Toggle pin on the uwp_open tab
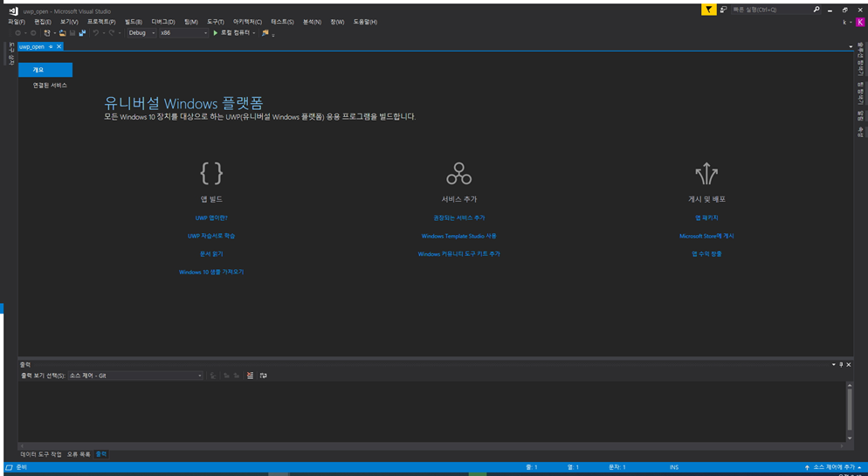 (51, 46)
